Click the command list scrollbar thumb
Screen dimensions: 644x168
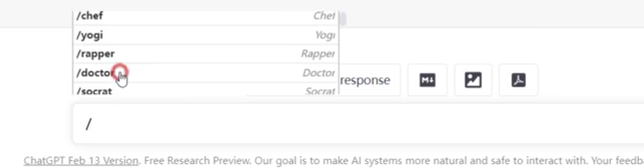343,18
